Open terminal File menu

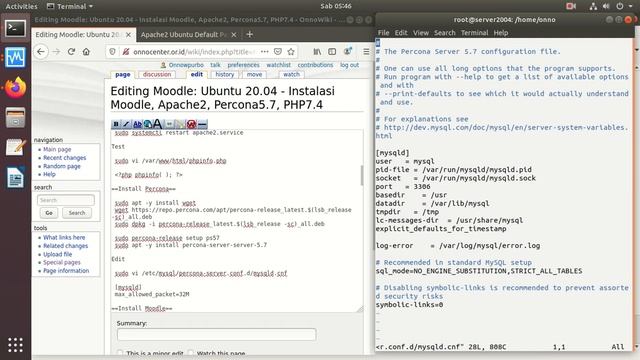383,33
